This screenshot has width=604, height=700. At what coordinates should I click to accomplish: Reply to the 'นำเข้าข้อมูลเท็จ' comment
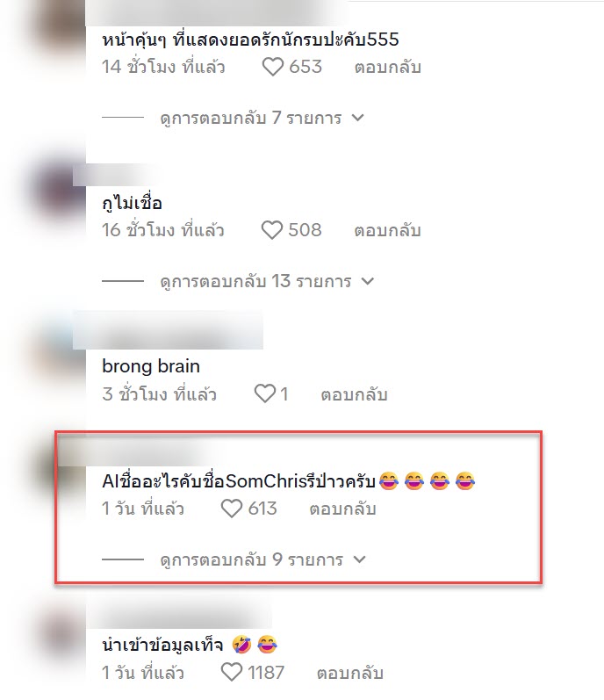(350, 673)
